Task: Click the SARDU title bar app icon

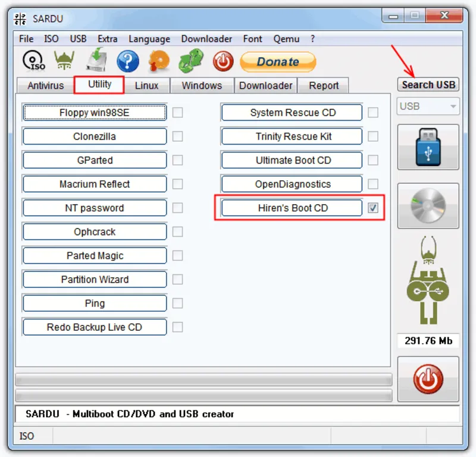Action: pos(20,19)
